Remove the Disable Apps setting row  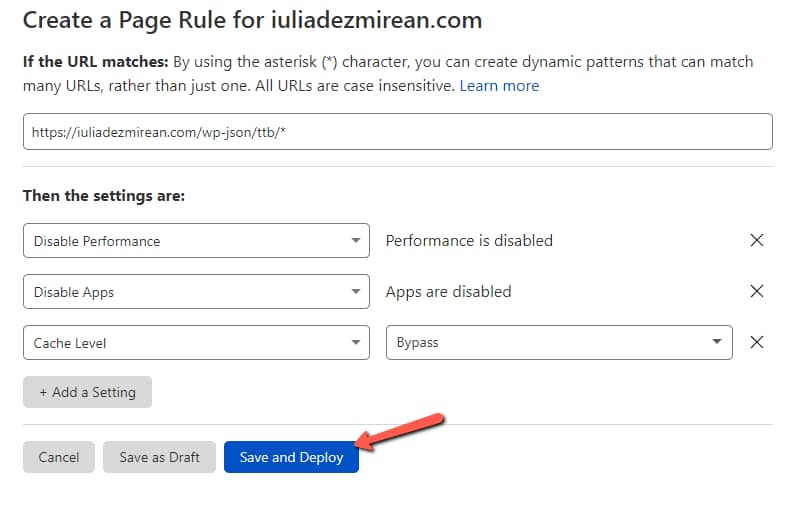757,291
